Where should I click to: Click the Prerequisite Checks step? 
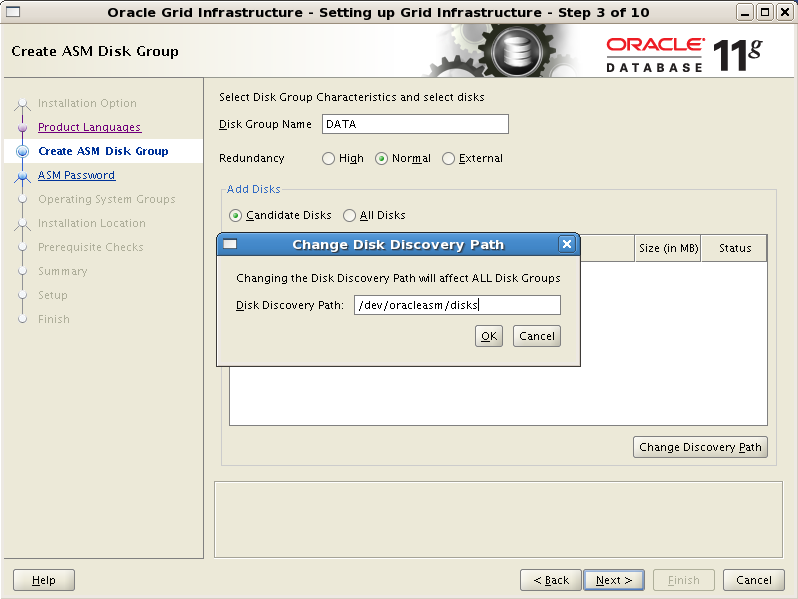tap(91, 247)
